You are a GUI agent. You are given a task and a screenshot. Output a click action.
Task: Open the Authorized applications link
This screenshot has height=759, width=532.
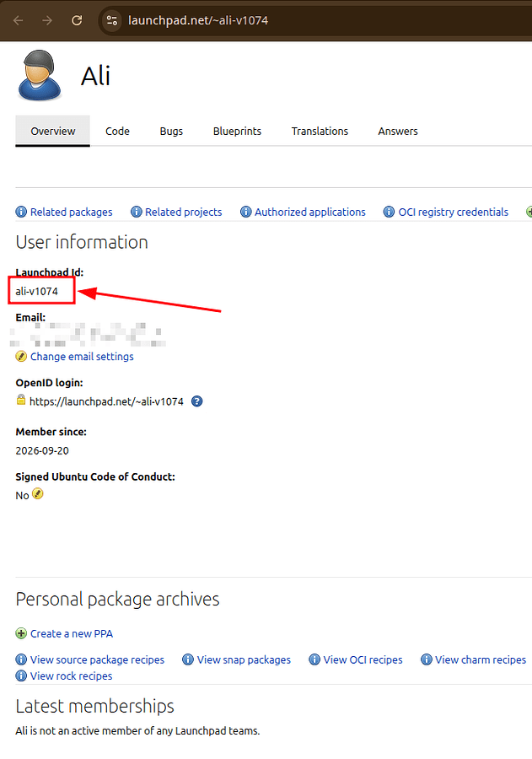click(310, 212)
